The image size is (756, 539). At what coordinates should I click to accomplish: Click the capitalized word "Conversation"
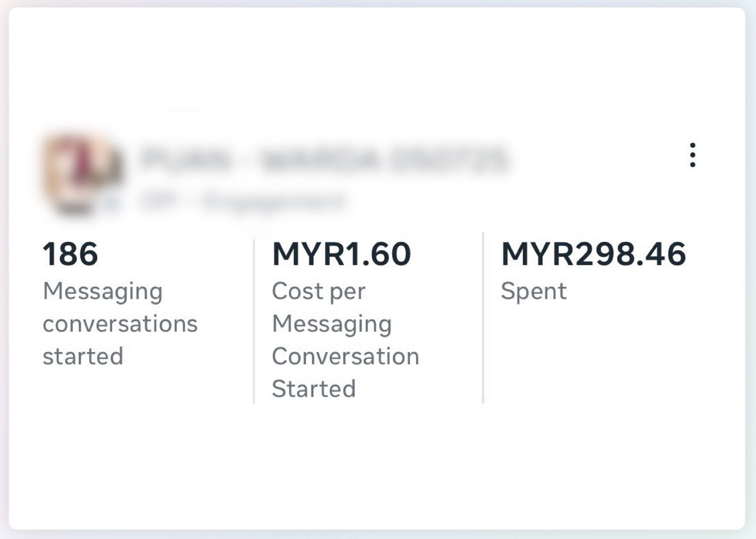pyautogui.click(x=345, y=356)
